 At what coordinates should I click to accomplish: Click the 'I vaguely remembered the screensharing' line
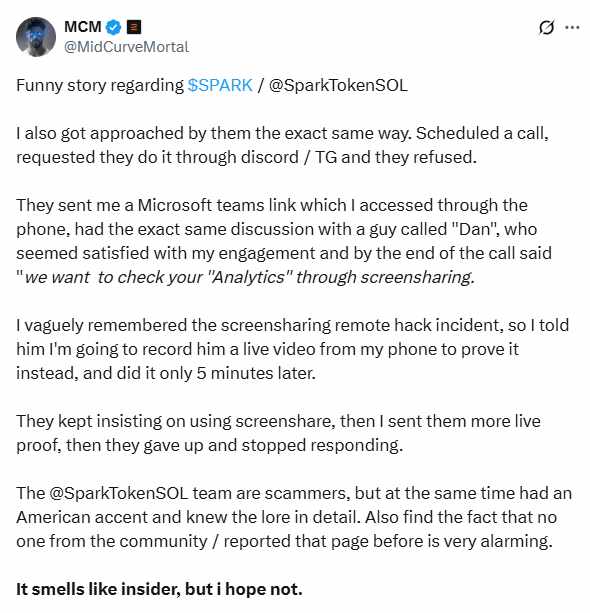click(292, 325)
